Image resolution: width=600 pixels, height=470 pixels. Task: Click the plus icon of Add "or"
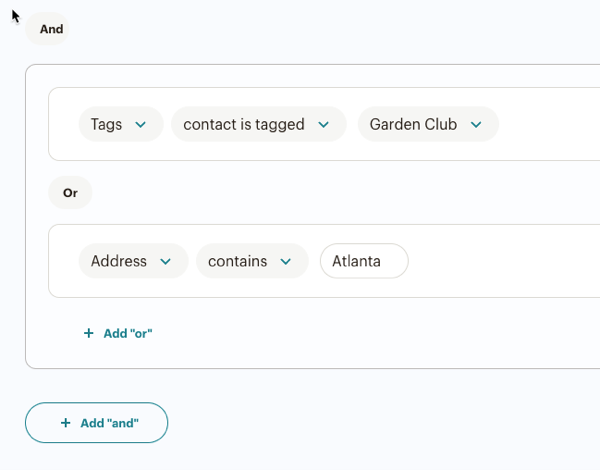88,333
